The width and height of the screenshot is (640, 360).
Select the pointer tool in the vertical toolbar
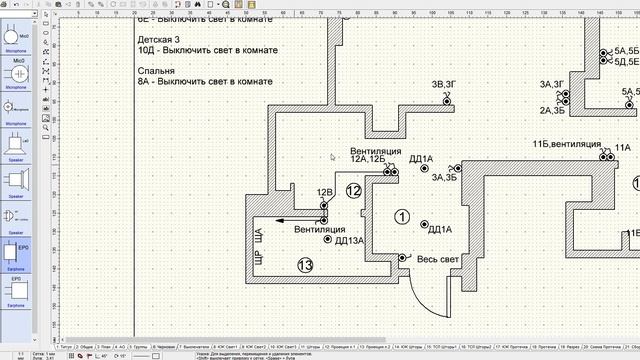click(x=46, y=14)
